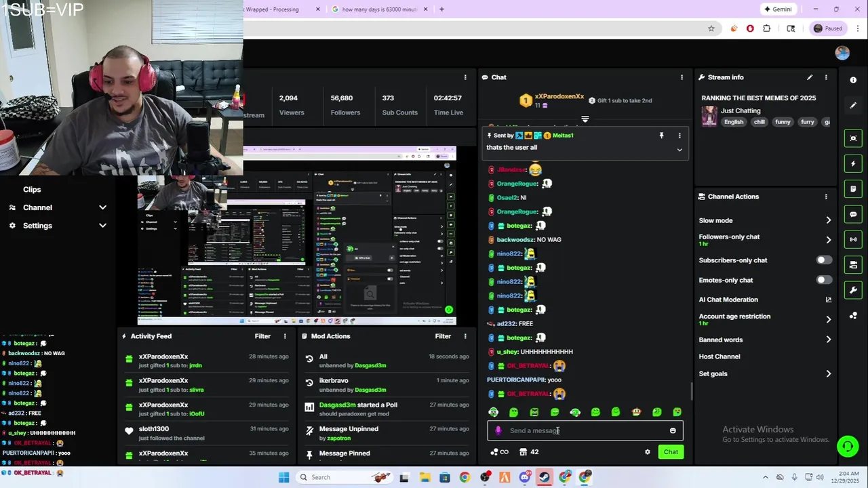Click the Just Chatting category thumbnail
The image size is (868, 488).
coord(709,116)
